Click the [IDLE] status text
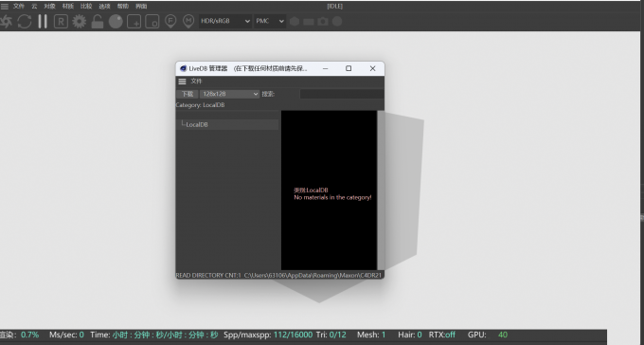644x345 pixels. (x=334, y=6)
